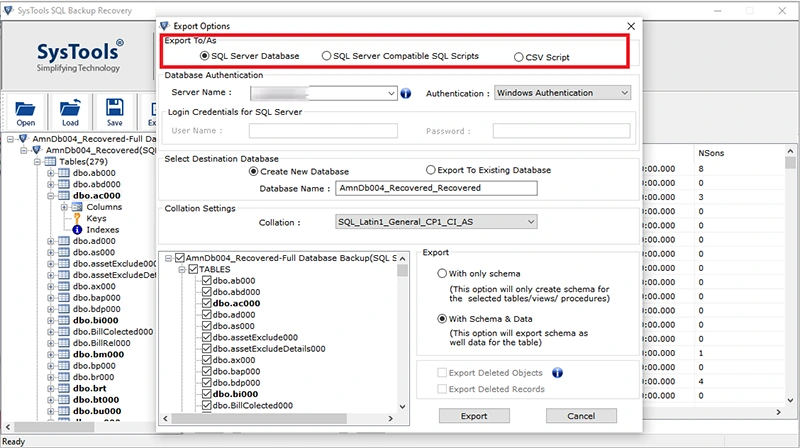The width and height of the screenshot is (800, 448).
Task: Toggle AmnDb004_Recovered-Full Database Backup root checkbox
Action: [180, 258]
